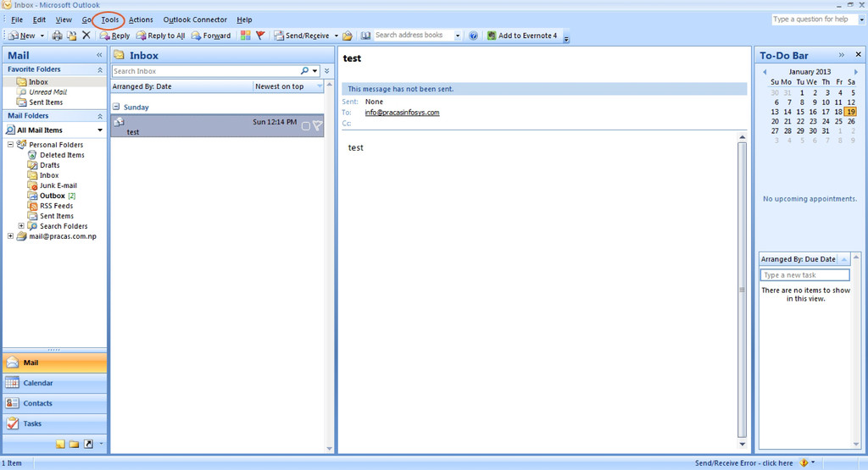Image resolution: width=868 pixels, height=470 pixels.
Task: Click the Categorize colored squares icon
Action: [246, 36]
